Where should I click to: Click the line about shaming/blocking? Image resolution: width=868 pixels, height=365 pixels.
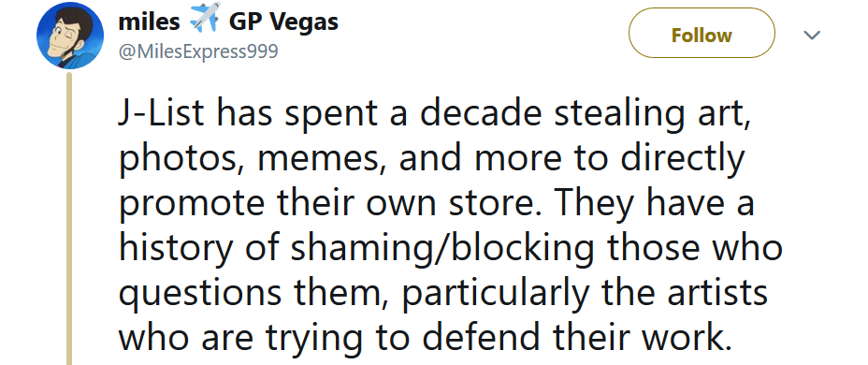coord(451,248)
